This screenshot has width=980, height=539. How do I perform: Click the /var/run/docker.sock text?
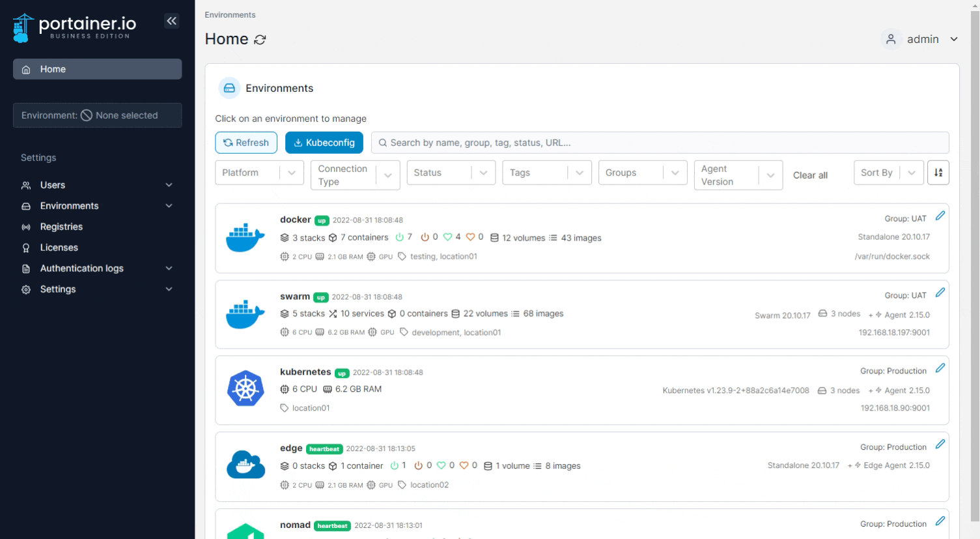[892, 256]
